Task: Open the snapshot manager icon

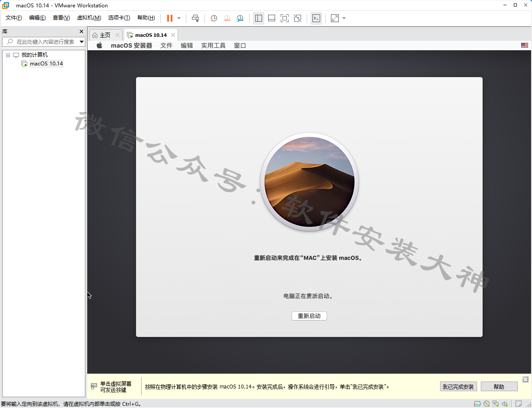Action: point(240,18)
